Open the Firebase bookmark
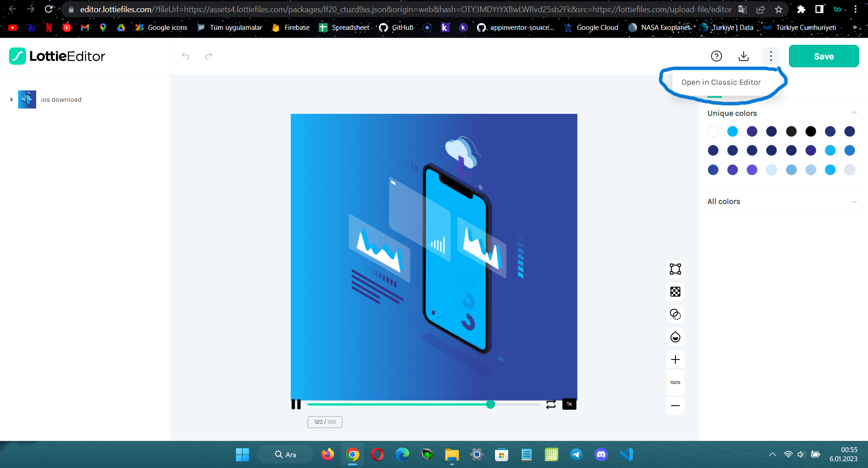Viewport: 868px width, 468px height. 291,28
